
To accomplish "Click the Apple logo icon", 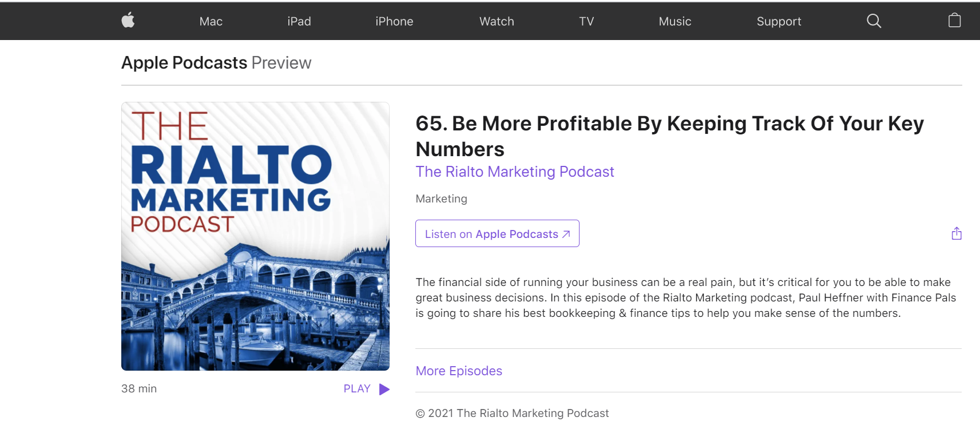I will [x=128, y=21].
